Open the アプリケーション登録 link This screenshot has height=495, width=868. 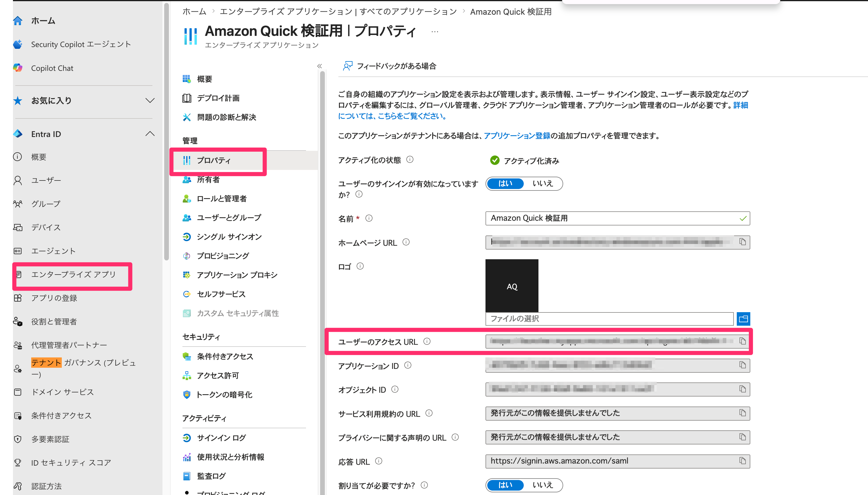point(517,136)
